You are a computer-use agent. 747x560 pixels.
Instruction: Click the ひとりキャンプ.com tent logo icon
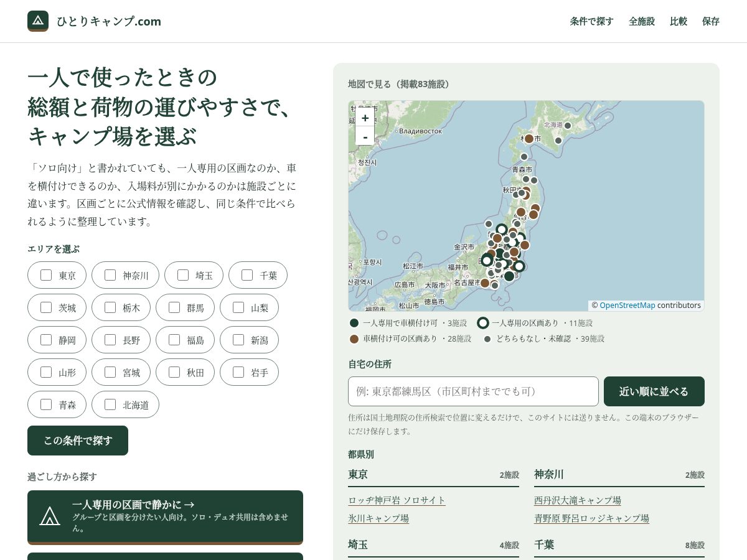pyautogui.click(x=38, y=21)
